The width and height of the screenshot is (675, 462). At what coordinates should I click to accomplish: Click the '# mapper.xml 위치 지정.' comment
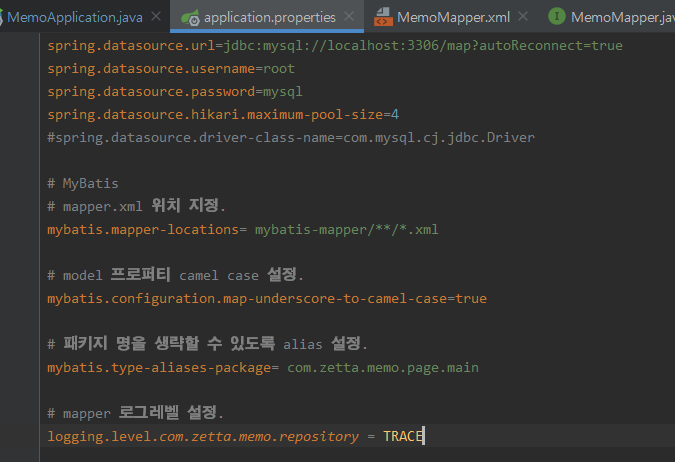[x=136, y=206]
